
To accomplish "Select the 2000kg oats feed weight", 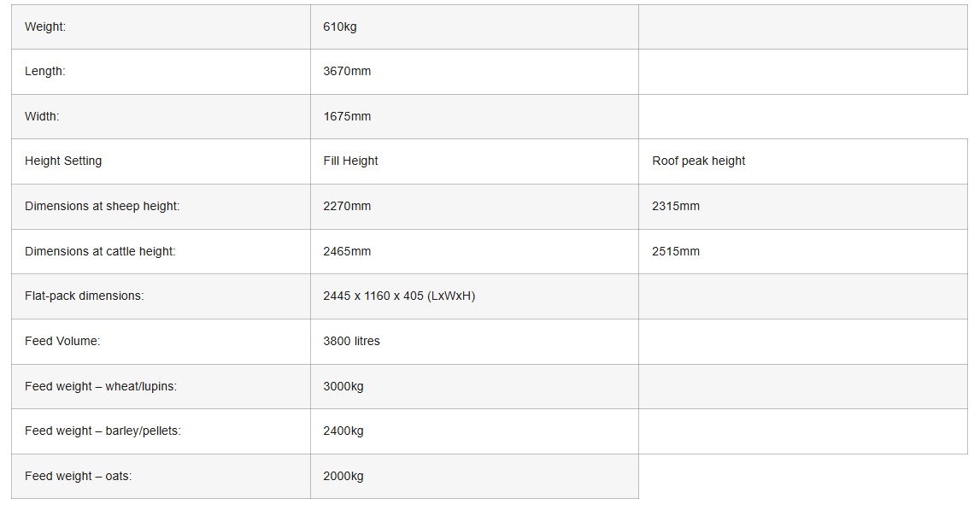I will (x=343, y=476).
